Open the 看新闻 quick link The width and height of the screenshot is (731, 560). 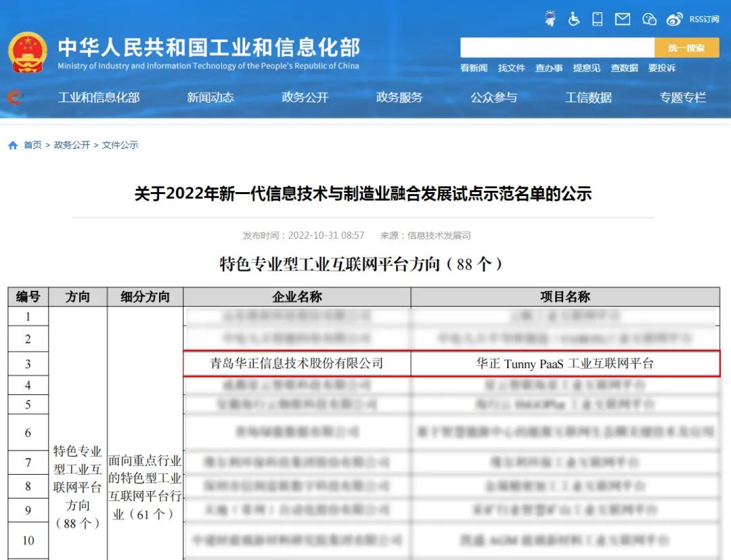pos(474,68)
